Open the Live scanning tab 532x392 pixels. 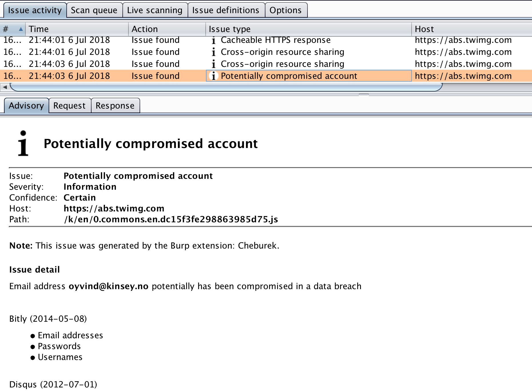pos(155,10)
